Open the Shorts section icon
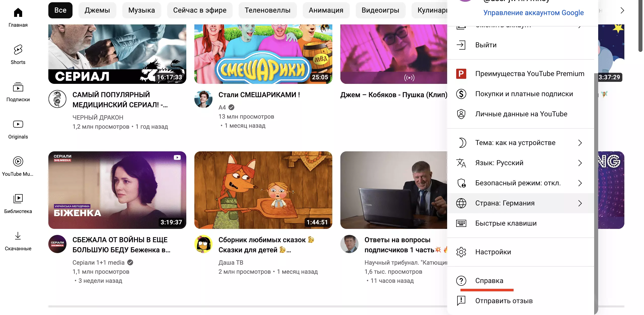The height and width of the screenshot is (315, 644). pyautogui.click(x=18, y=50)
